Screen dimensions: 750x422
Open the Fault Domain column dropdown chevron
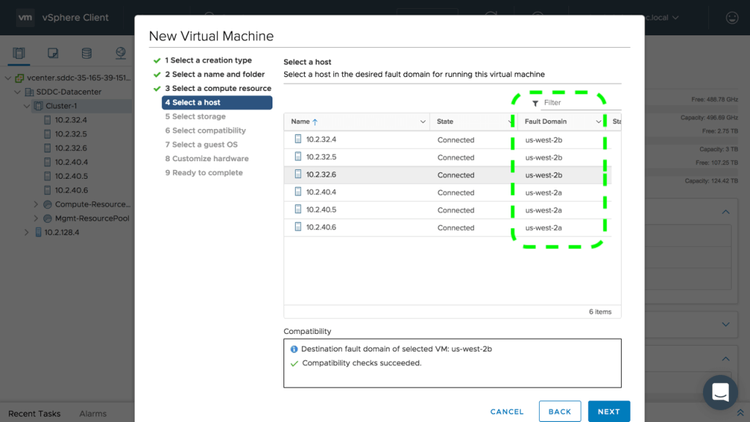tap(599, 122)
